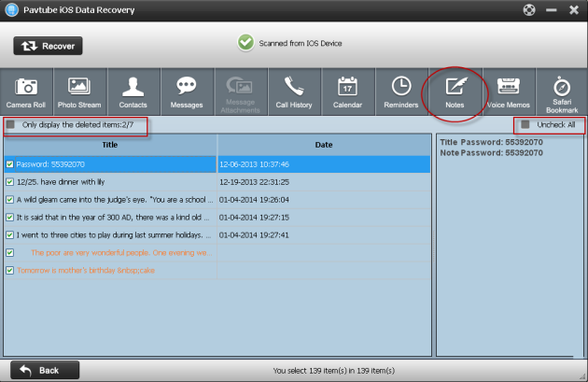The width and height of the screenshot is (588, 382).
Task: Sort notes by the Title column header
Action: 110,145
